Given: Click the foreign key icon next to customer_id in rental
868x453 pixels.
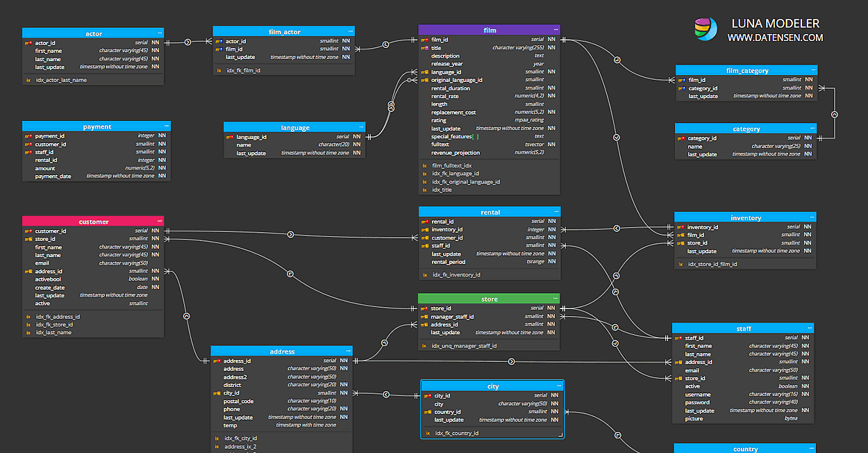Looking at the screenshot, I should 424,237.
